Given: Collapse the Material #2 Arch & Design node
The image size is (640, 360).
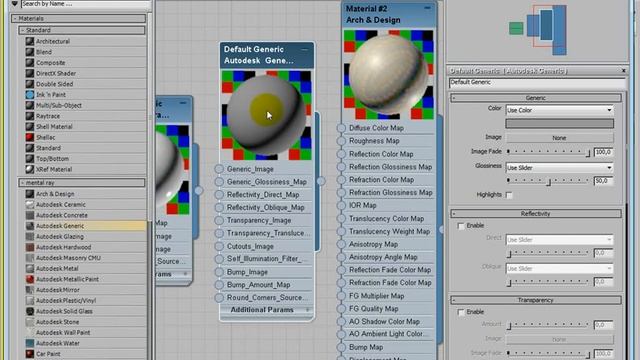Looking at the screenshot, I should (427, 8).
